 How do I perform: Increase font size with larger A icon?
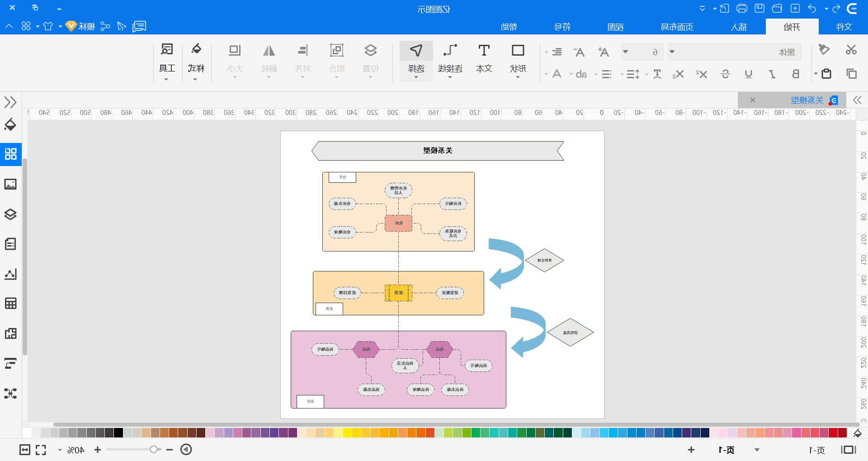[x=603, y=52]
